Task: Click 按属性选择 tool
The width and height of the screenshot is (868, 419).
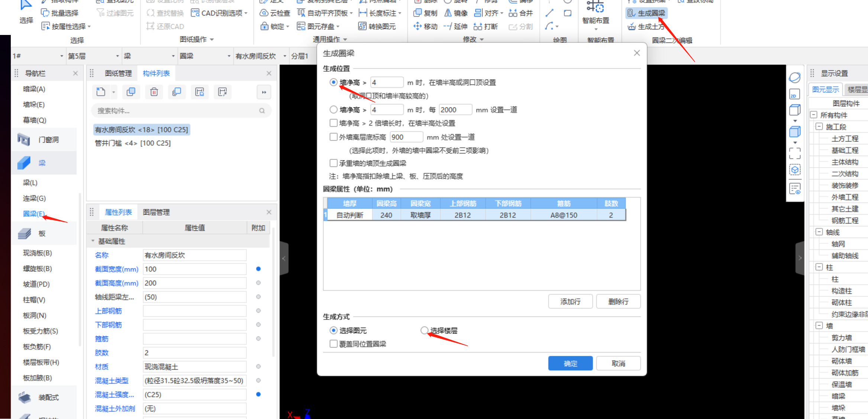Action: click(x=66, y=26)
